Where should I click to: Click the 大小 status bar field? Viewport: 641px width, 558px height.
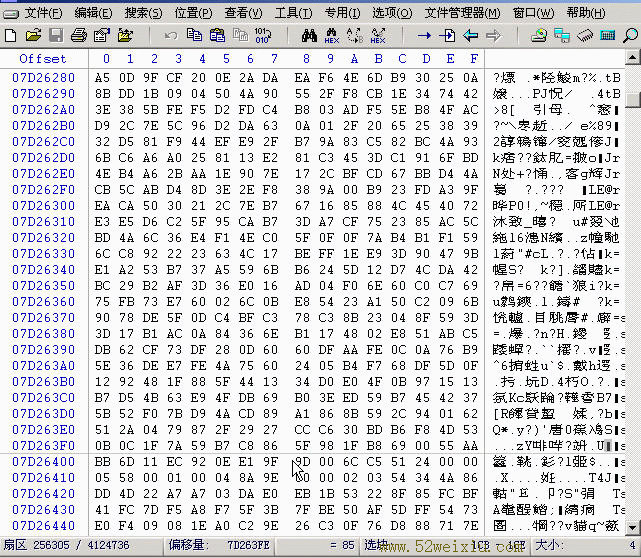[585, 545]
